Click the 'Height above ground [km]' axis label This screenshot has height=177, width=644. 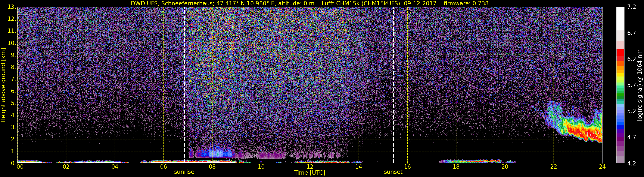pyautogui.click(x=3, y=85)
